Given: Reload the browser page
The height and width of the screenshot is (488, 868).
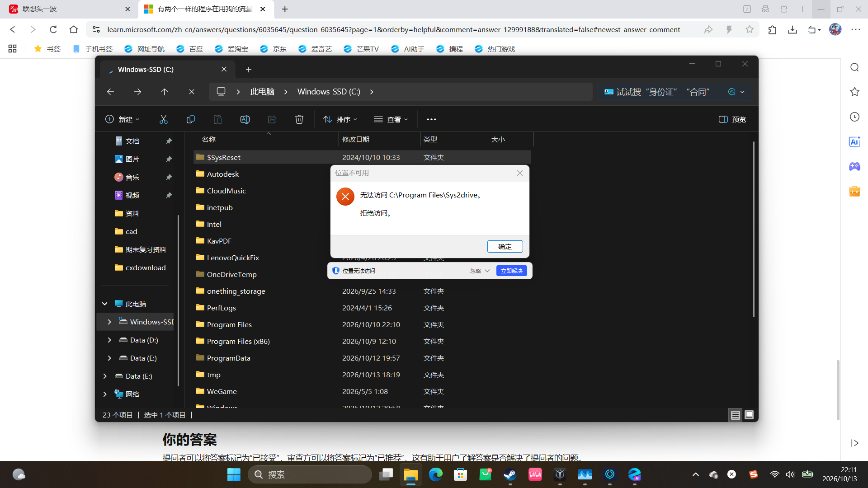Looking at the screenshot, I should tap(53, 30).
